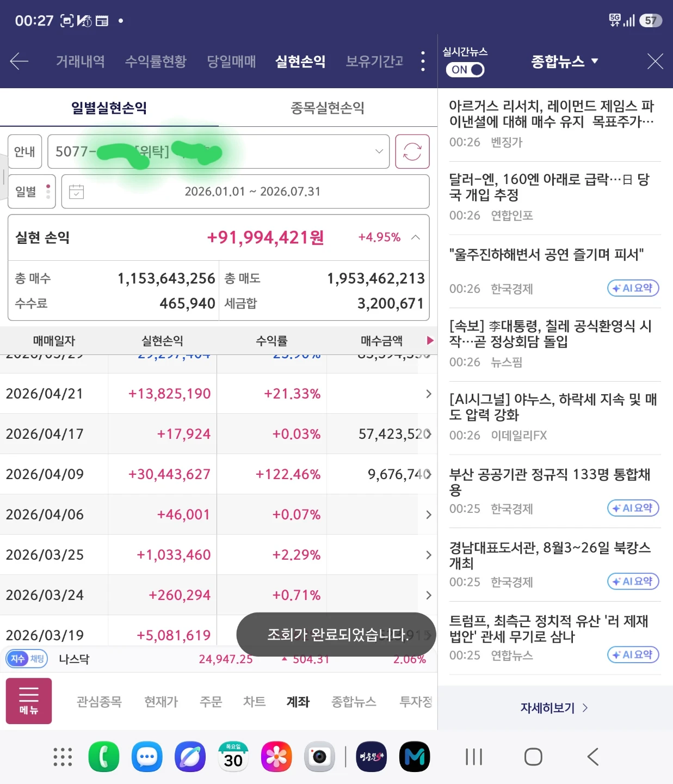The height and width of the screenshot is (784, 673).
Task: Turn off 실시간뉴스 ON toggle
Action: click(465, 70)
